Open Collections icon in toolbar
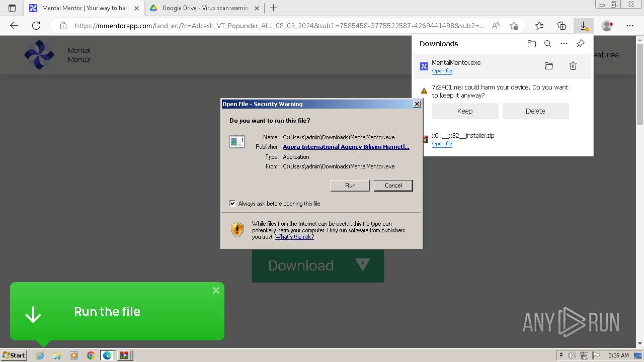This screenshot has width=644, height=362. coord(561,26)
